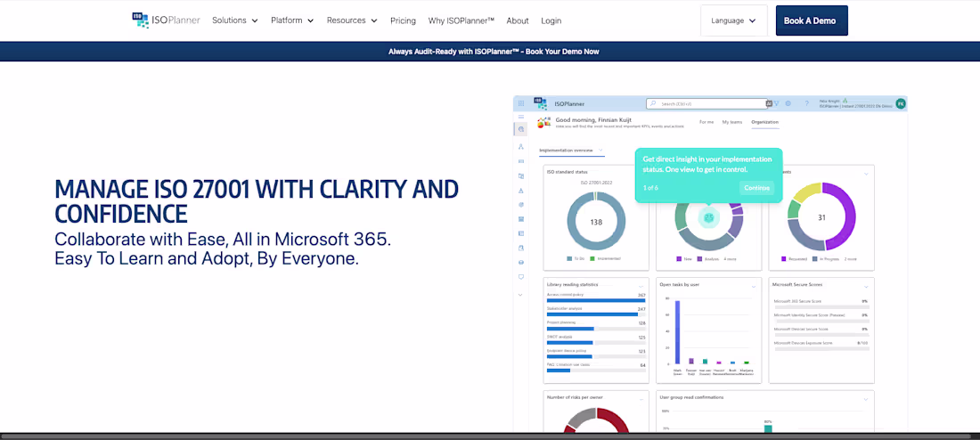Image resolution: width=980 pixels, height=440 pixels.
Task: Collapse the Microsoft Secure Scores card chevron
Action: 866,286
